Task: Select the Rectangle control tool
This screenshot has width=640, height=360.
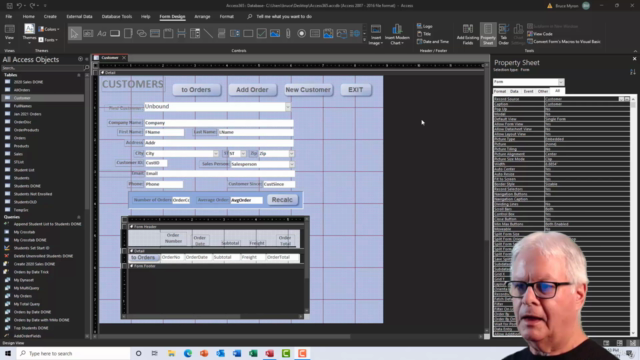Action: [248, 33]
